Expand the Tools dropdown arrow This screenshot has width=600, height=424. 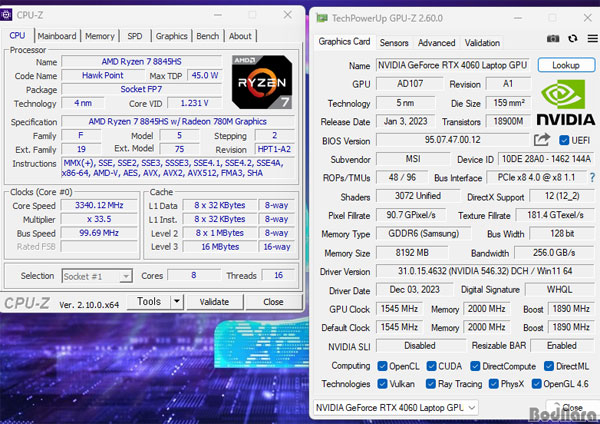[x=175, y=301]
